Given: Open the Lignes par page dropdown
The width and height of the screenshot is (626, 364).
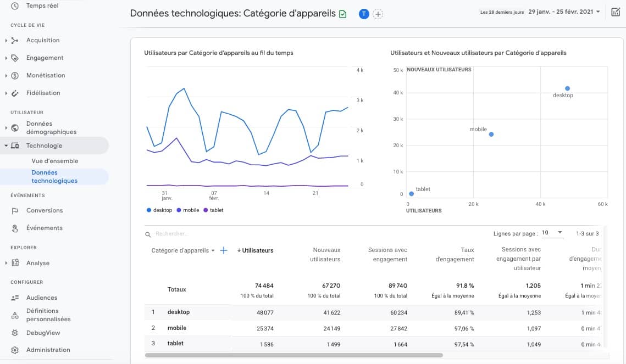Looking at the screenshot, I should (553, 232).
